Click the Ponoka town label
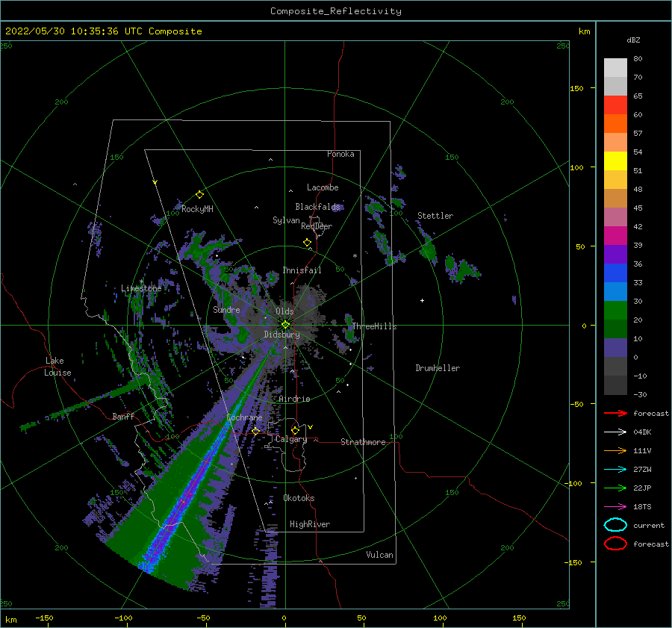 (x=340, y=154)
